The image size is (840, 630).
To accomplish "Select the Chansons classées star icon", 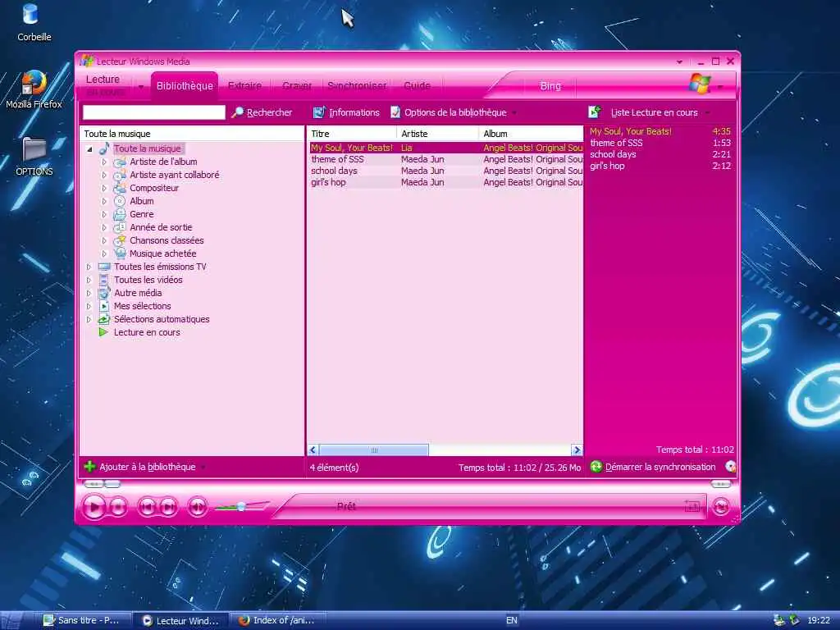I will (x=120, y=240).
